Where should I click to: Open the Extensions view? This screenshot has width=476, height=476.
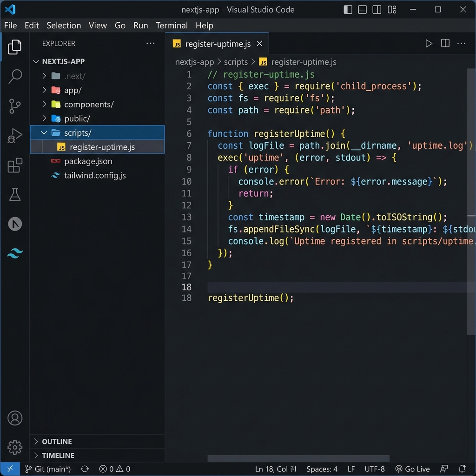click(14, 165)
